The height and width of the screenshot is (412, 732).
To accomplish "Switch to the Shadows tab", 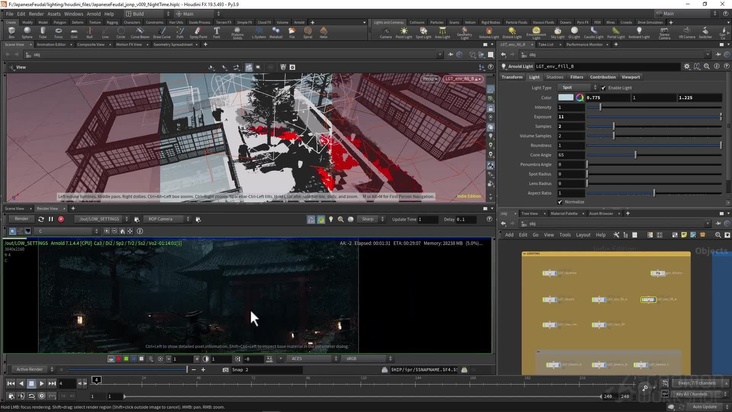I will 554,77.
